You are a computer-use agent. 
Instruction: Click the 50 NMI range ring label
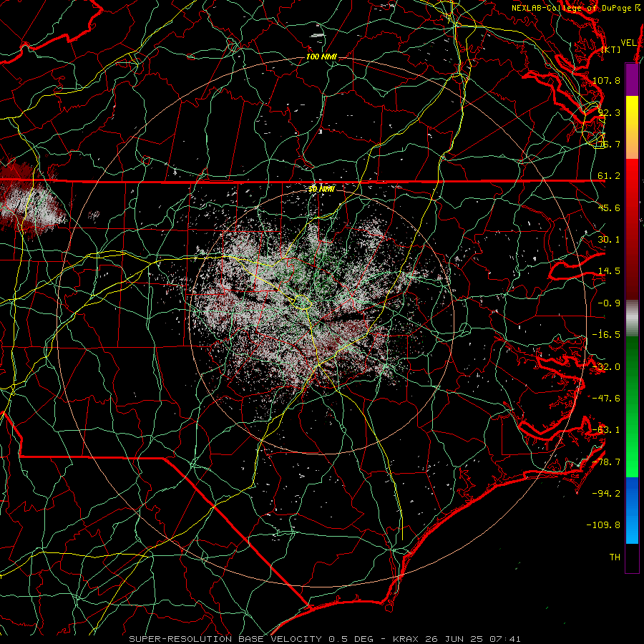321,189
